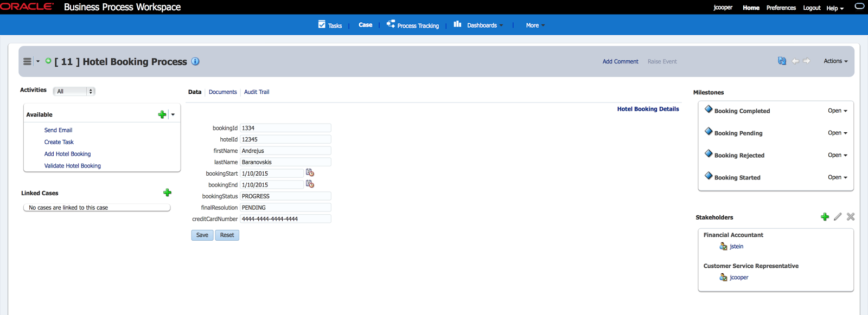
Task: Open the Tasks checkmark icon
Action: tap(322, 24)
